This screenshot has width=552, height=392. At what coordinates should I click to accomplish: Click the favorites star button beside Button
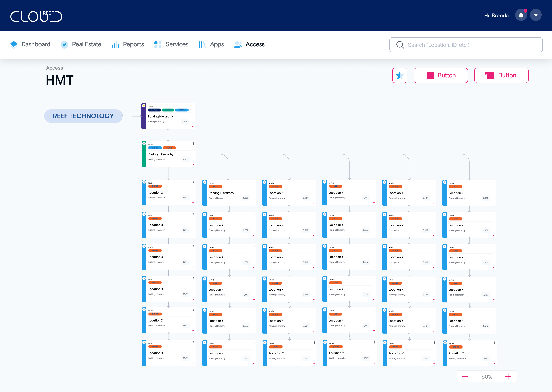(399, 75)
